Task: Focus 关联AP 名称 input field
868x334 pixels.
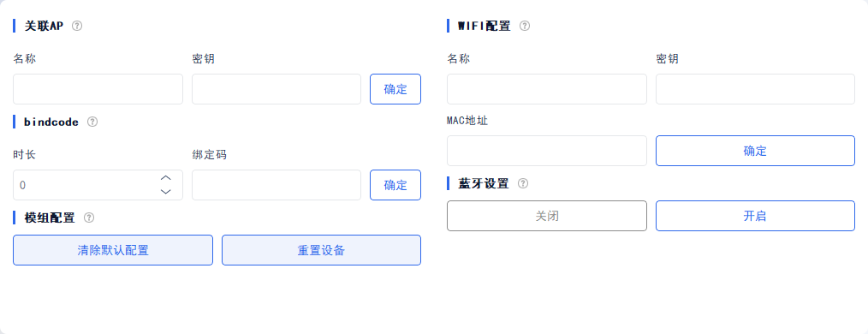Action: [98, 89]
